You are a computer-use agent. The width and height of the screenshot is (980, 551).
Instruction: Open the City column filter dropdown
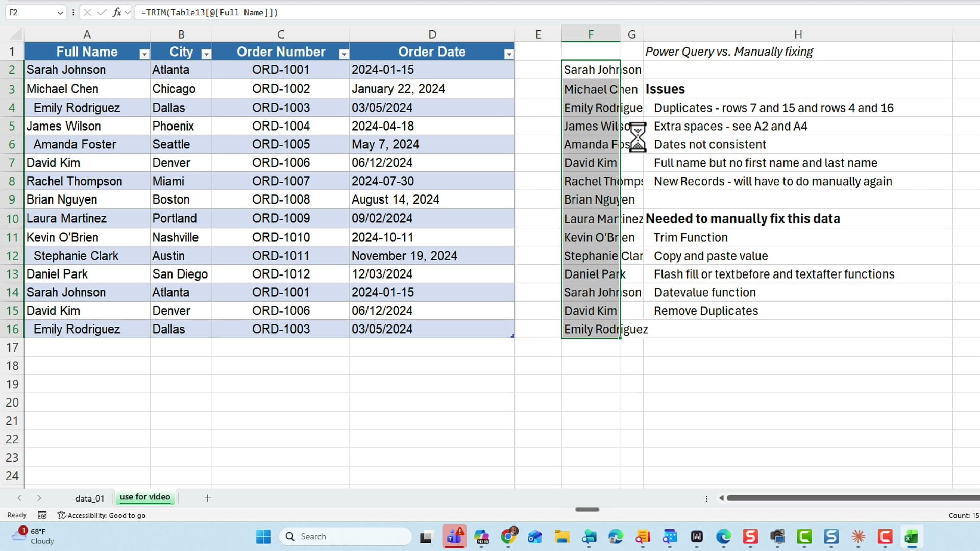[x=206, y=54]
